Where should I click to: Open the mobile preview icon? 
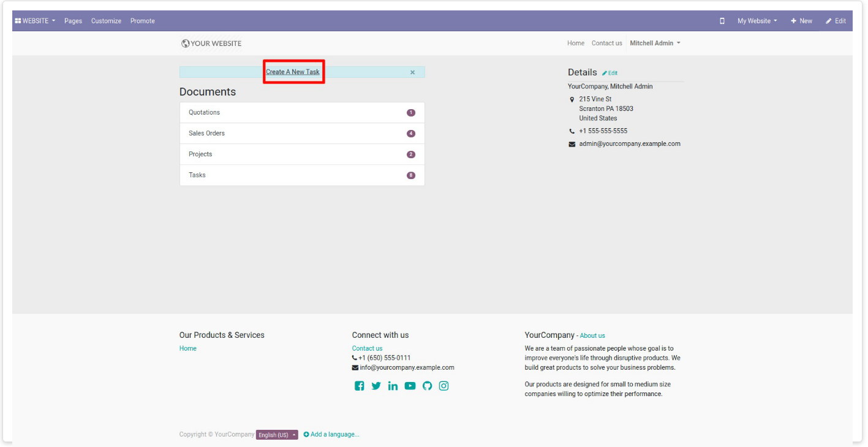[722, 21]
